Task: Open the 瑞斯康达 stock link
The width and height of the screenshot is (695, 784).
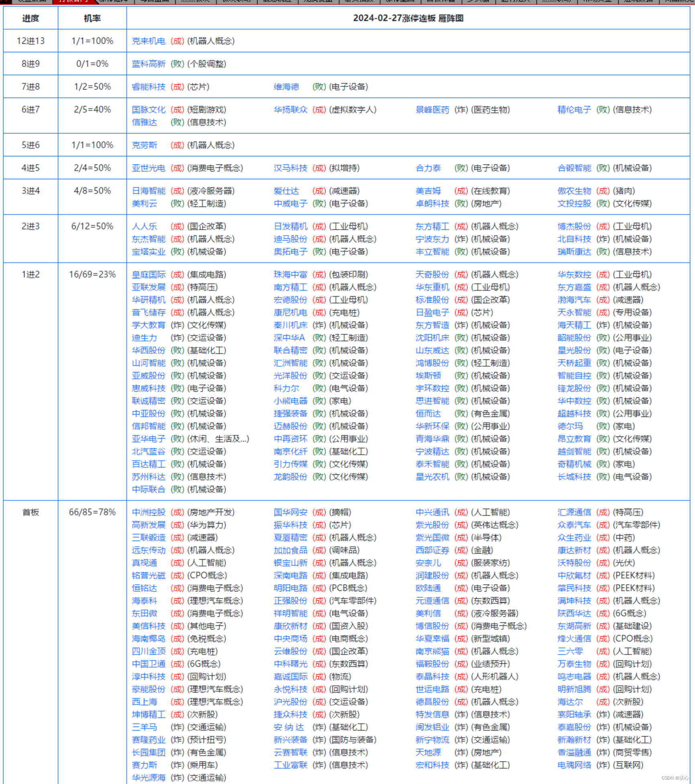Action: click(574, 252)
